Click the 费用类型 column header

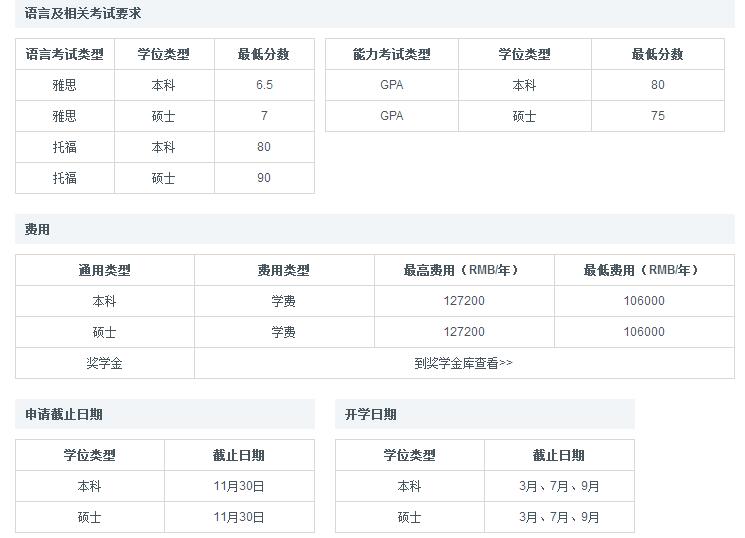tap(283, 270)
